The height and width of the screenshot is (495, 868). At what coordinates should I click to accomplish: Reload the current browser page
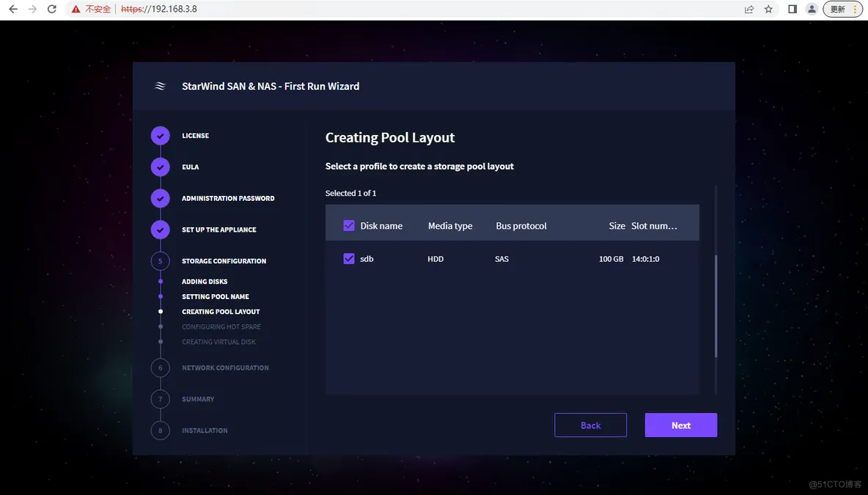click(x=52, y=9)
